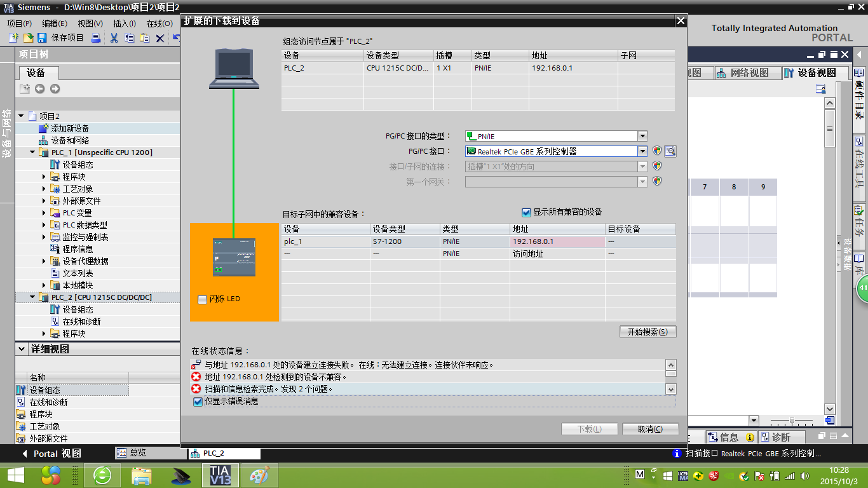Click the 开始搜索(S) button

coord(648,332)
